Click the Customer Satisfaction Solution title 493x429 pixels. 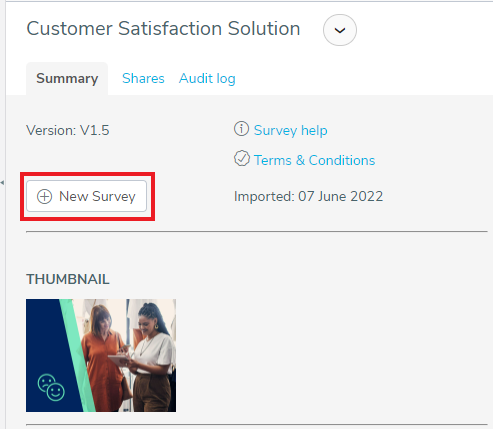click(163, 28)
